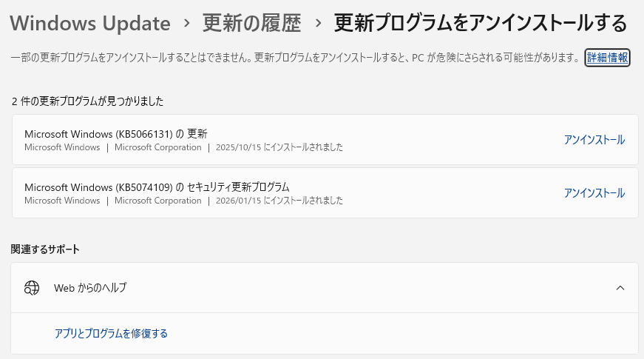The image size is (644, 359).
Task: Click the globe icon beside Web からのヘルプ
Action: (x=31, y=288)
